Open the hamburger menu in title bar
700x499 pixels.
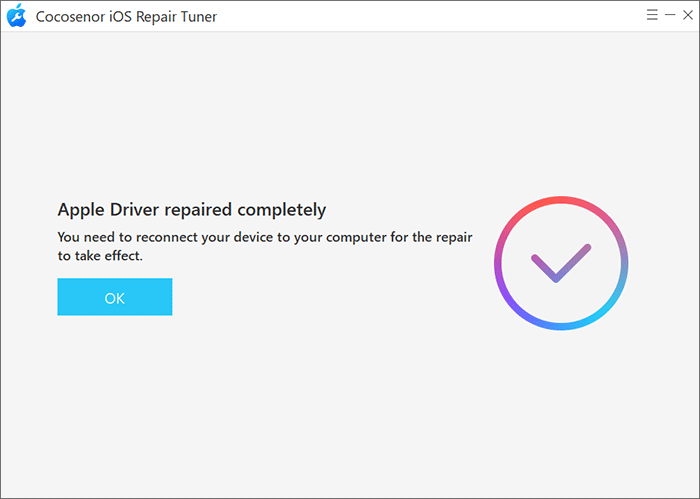tap(652, 15)
